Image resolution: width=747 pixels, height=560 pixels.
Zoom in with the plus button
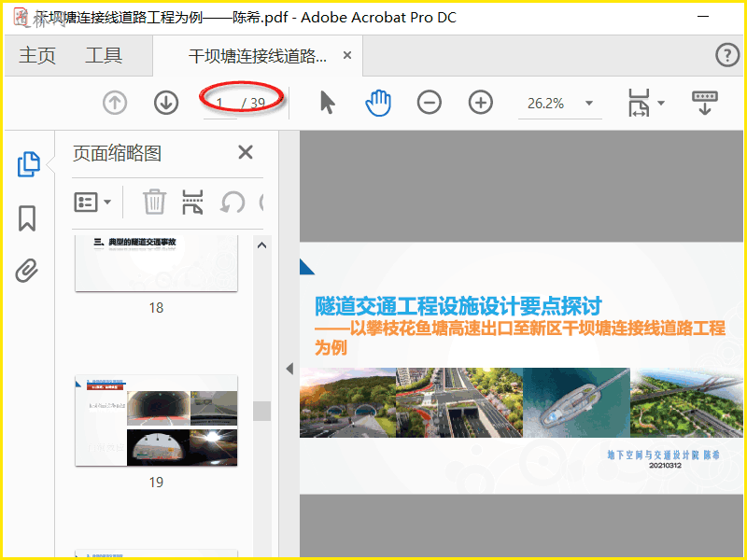coord(480,103)
